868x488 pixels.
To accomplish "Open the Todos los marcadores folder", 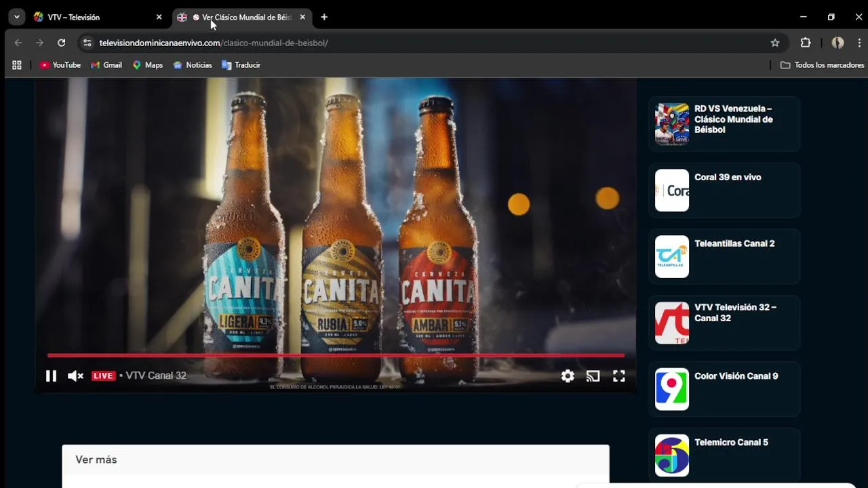I will coord(822,65).
